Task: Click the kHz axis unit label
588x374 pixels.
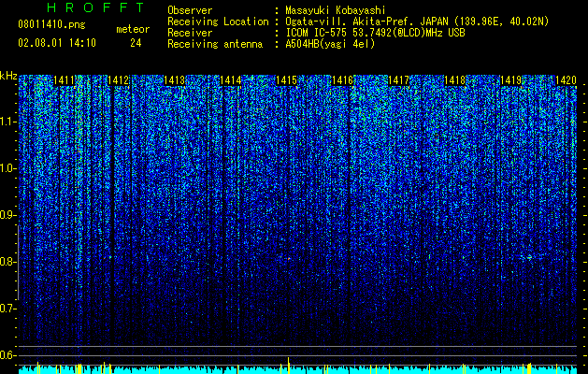Action: tap(8, 76)
